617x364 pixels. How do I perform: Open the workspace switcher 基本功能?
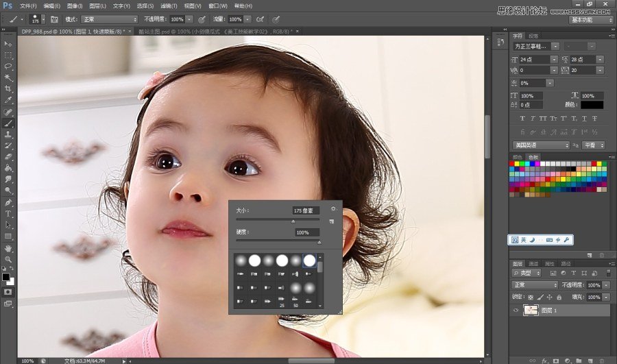(x=591, y=20)
